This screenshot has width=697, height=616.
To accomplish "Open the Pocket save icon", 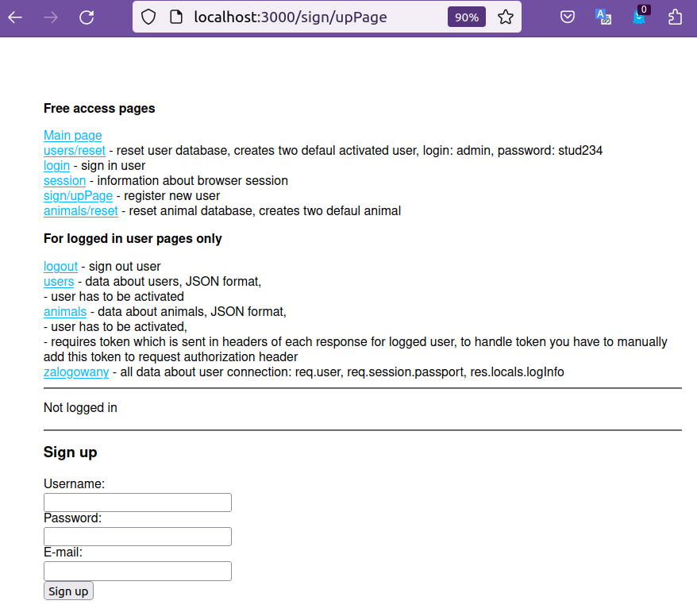I will coord(568,17).
